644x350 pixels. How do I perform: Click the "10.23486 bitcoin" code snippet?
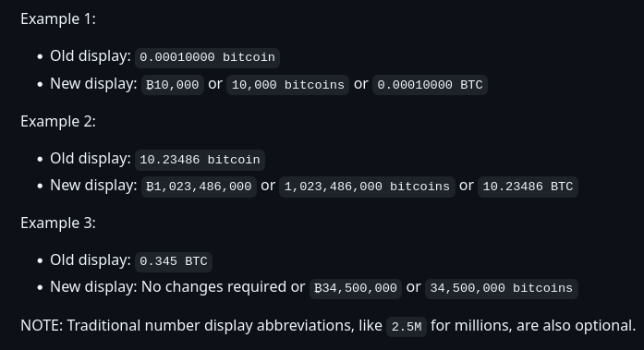200,160
